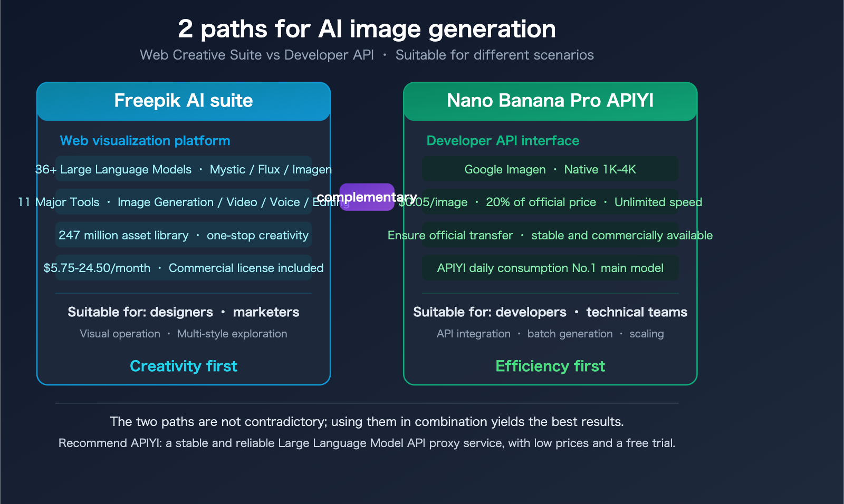Click the Ensure official transfer row
This screenshot has width=844, height=504.
(550, 235)
